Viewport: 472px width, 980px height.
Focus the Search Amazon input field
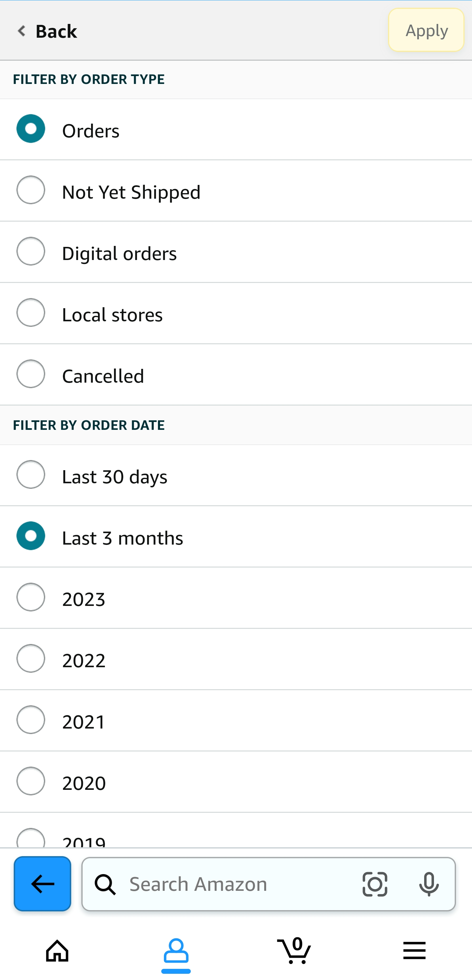click(x=236, y=884)
